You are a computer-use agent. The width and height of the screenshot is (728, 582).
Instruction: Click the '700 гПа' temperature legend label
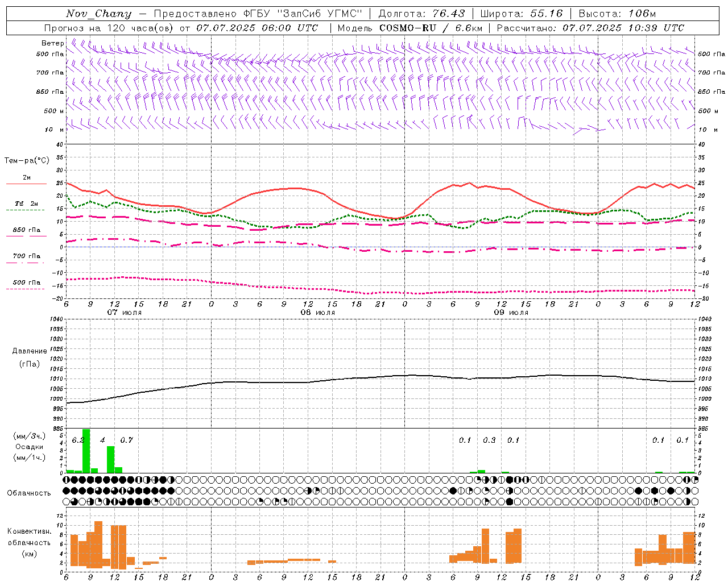[x=27, y=256]
